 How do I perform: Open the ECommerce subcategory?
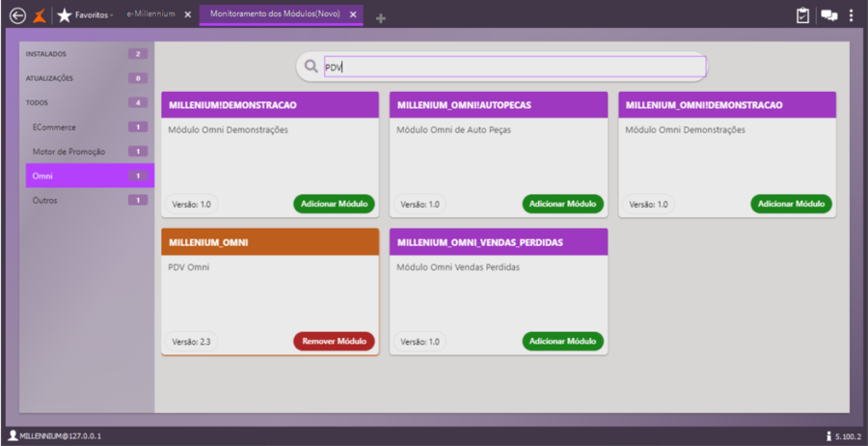(90, 126)
